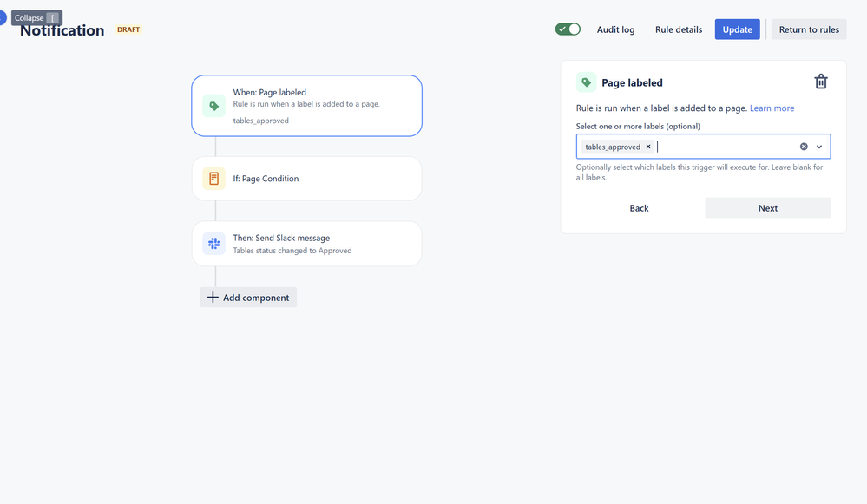Remove the tables_approved label chip
Viewport: 867px width, 504px height.
tap(648, 147)
